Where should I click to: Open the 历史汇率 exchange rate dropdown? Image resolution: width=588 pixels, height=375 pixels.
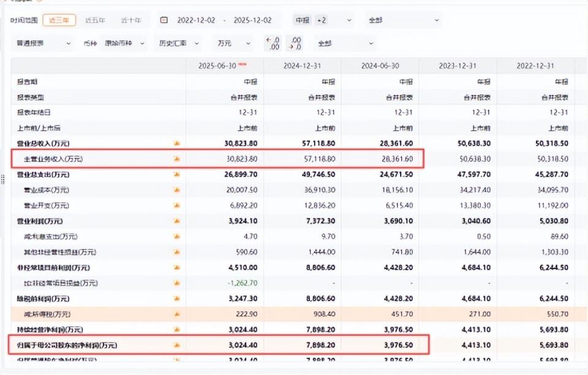click(179, 43)
